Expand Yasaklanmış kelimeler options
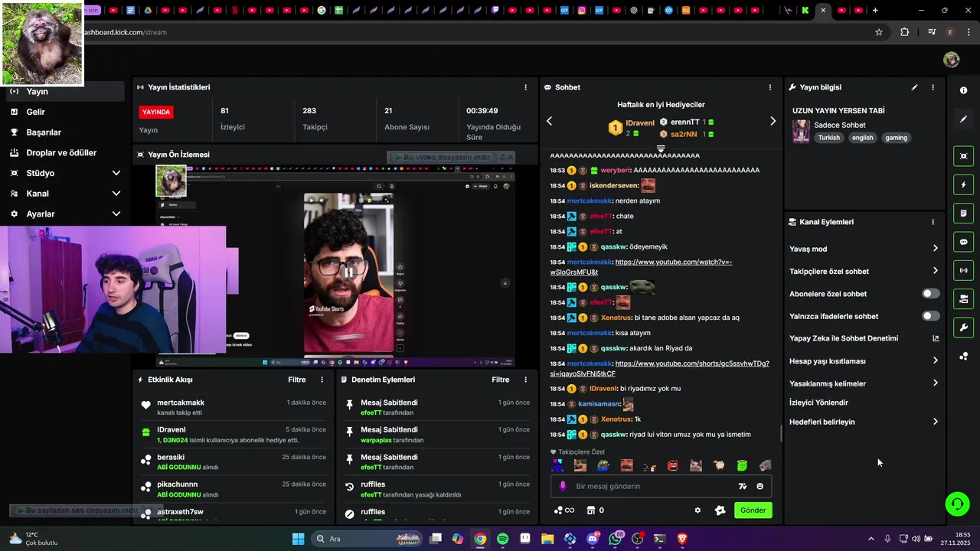 coord(936,383)
